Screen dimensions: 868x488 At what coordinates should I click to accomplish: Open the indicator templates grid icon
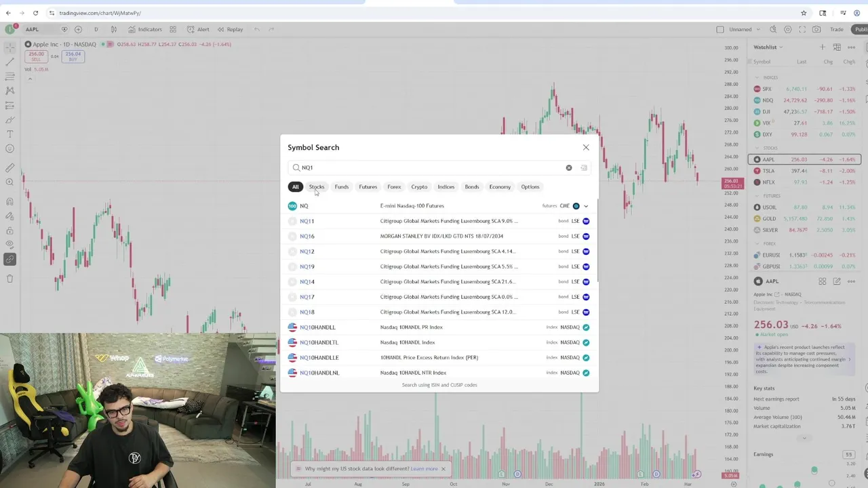tap(173, 29)
